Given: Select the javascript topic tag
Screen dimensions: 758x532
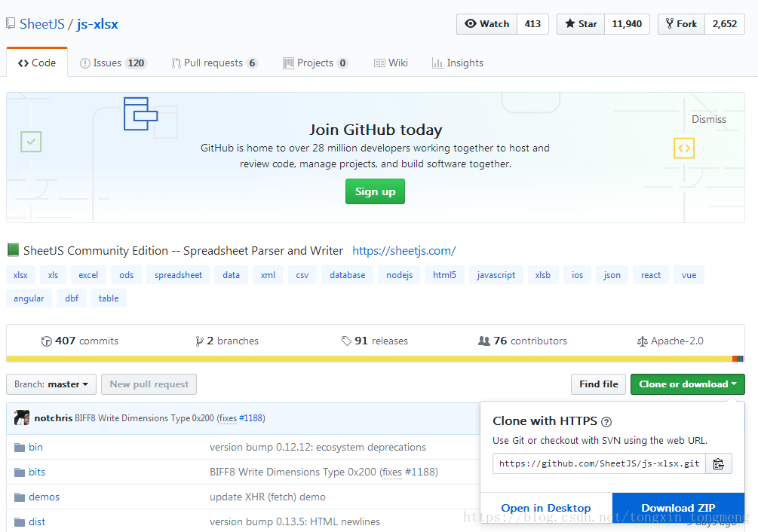Looking at the screenshot, I should 496,275.
